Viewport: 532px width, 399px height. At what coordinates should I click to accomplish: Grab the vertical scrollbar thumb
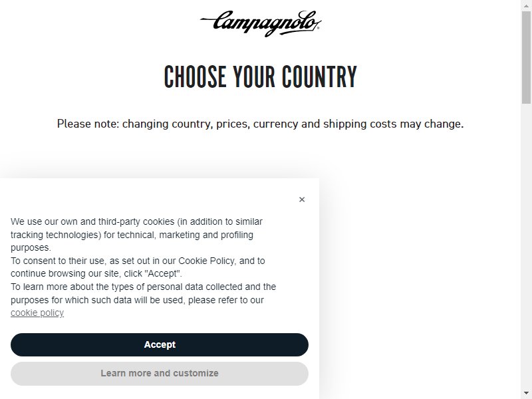pos(526,57)
